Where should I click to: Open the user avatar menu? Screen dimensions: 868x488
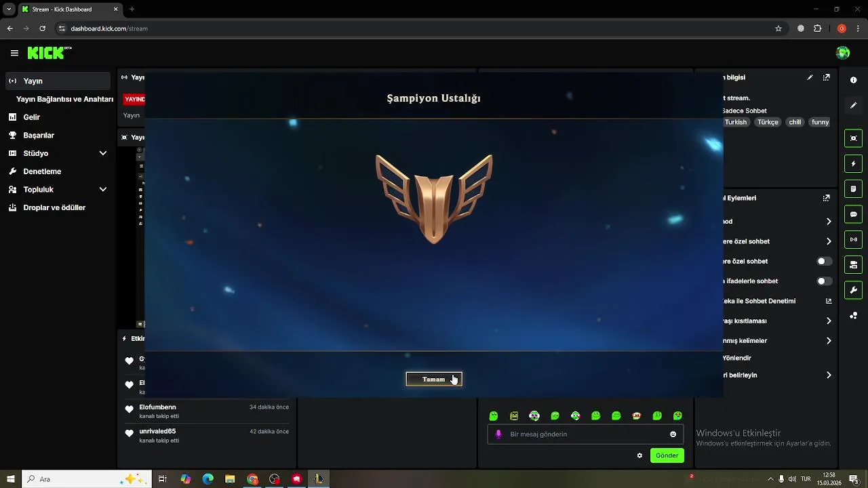pyautogui.click(x=843, y=53)
